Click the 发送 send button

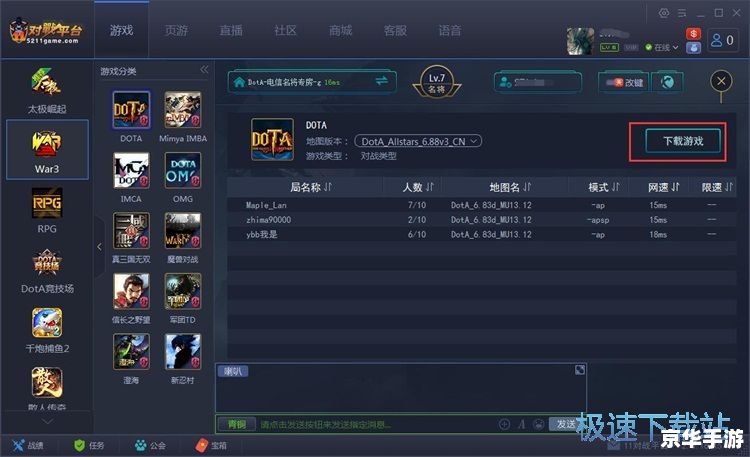(566, 424)
